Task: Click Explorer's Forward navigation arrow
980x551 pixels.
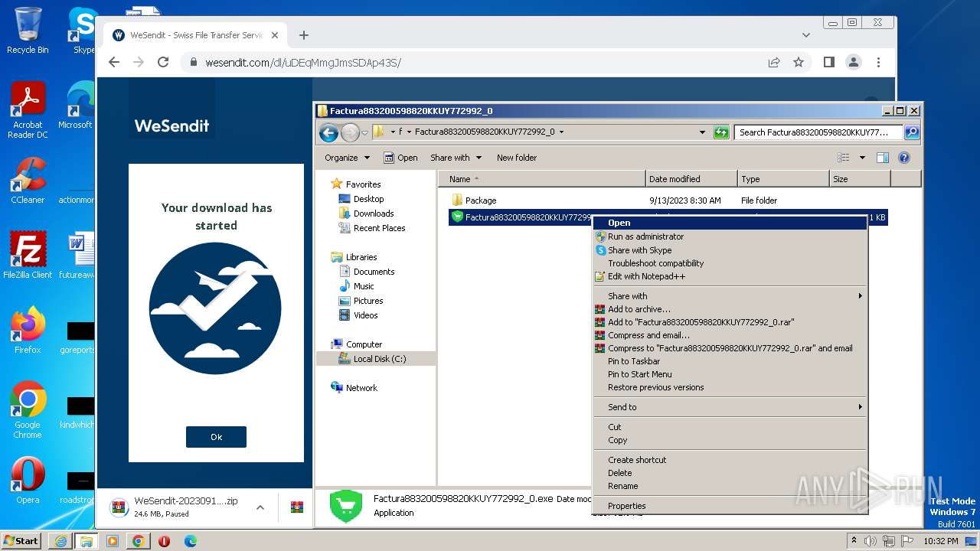Action: point(350,132)
